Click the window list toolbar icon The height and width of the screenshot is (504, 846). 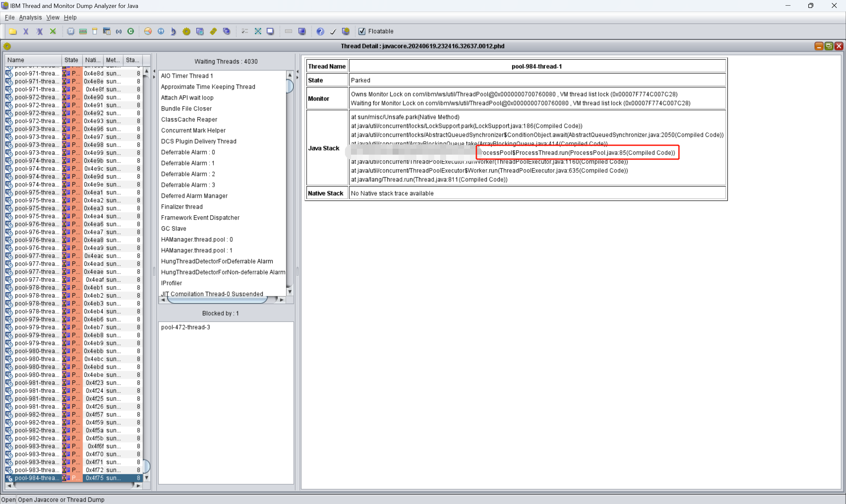[107, 31]
